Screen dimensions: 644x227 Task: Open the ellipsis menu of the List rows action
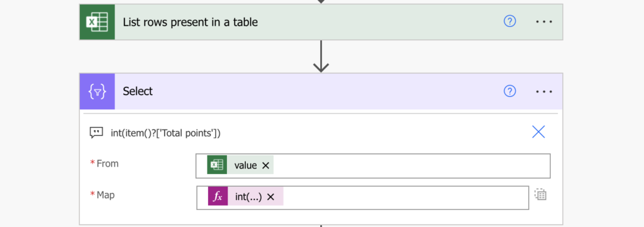coord(544,22)
